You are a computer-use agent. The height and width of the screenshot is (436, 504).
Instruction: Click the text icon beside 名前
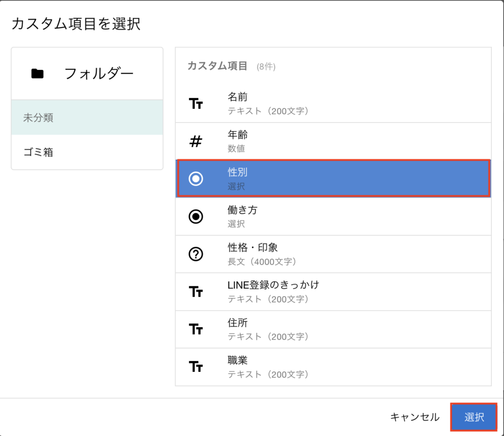point(196,103)
